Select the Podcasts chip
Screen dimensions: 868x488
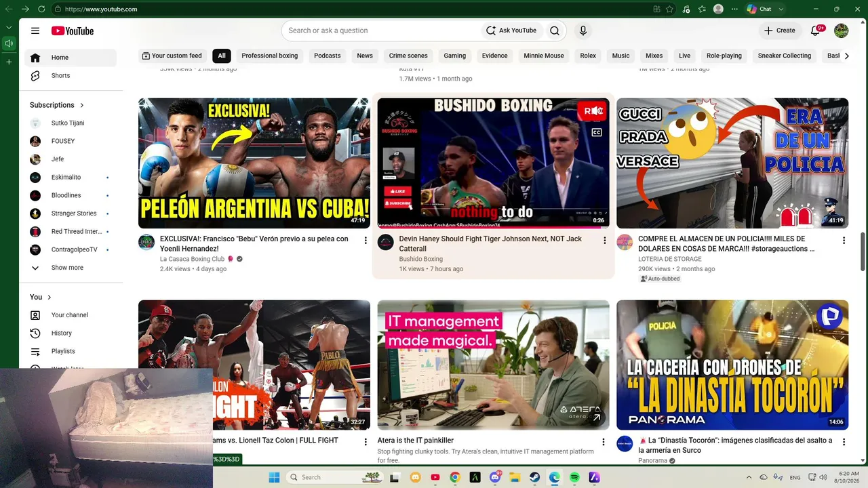[x=328, y=56]
